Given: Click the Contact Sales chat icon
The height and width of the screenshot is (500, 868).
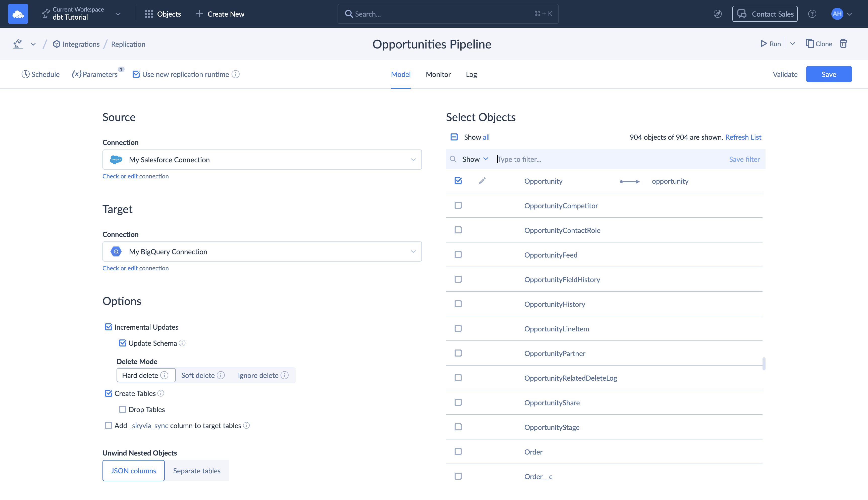Looking at the screenshot, I should click(x=742, y=14).
